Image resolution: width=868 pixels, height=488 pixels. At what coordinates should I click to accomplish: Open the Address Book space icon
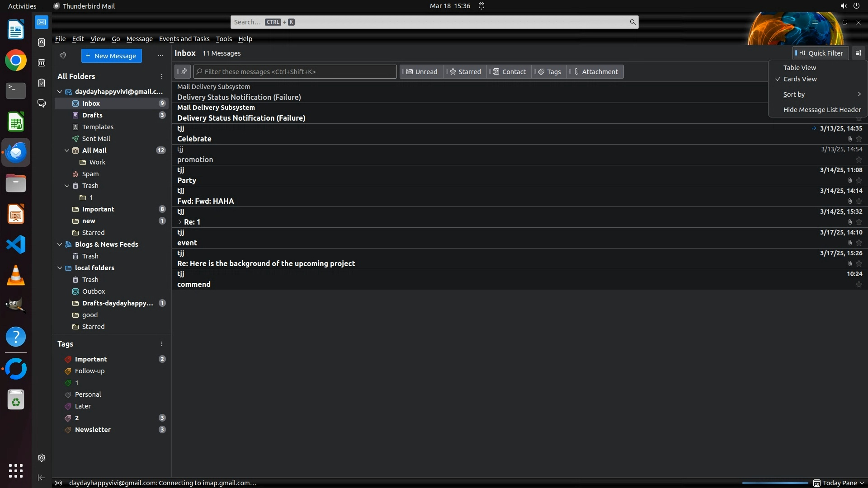click(x=42, y=42)
